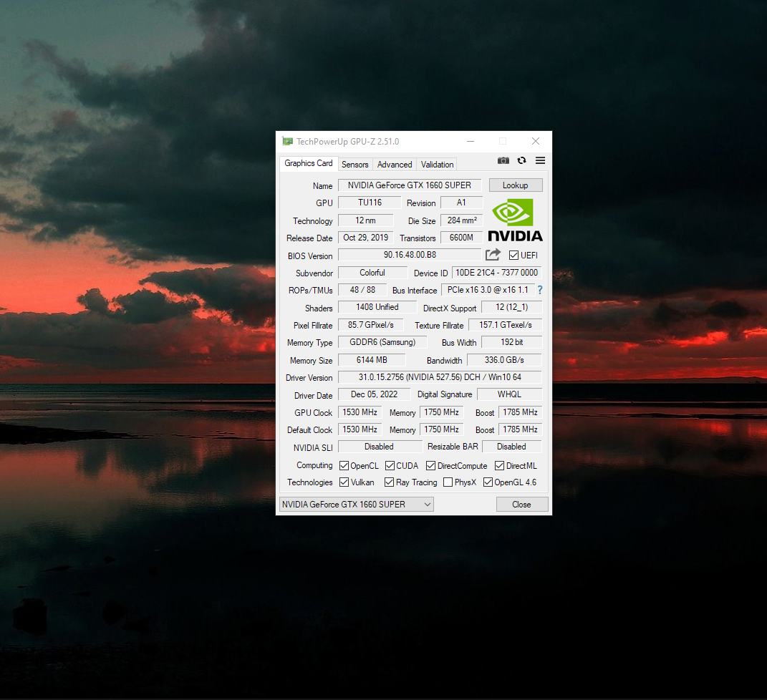The width and height of the screenshot is (767, 700).
Task: Click the Lookup button
Action: click(516, 185)
